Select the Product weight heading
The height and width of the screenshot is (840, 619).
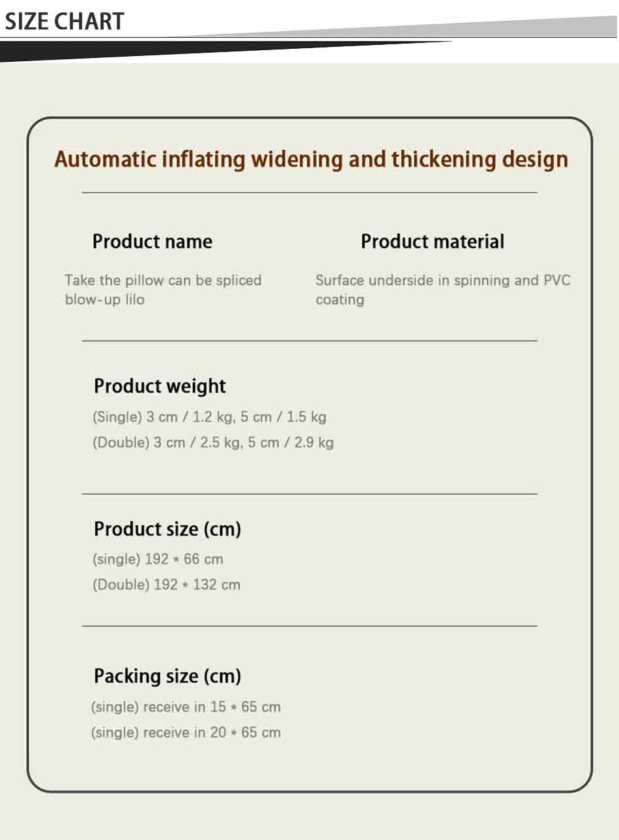(160, 386)
